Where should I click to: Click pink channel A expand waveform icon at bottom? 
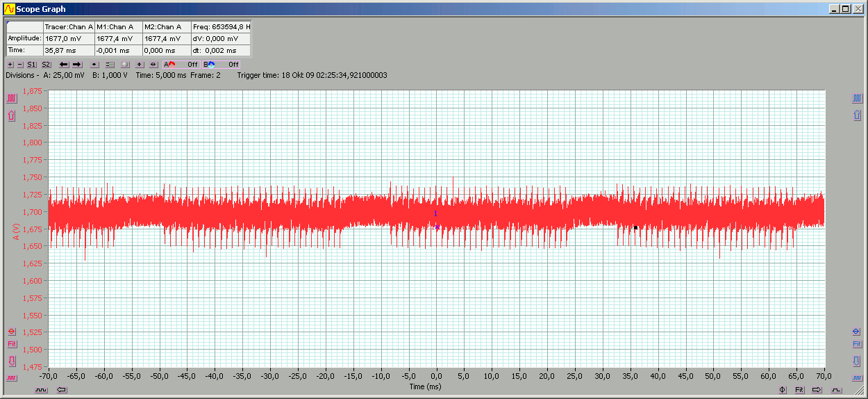(x=11, y=377)
